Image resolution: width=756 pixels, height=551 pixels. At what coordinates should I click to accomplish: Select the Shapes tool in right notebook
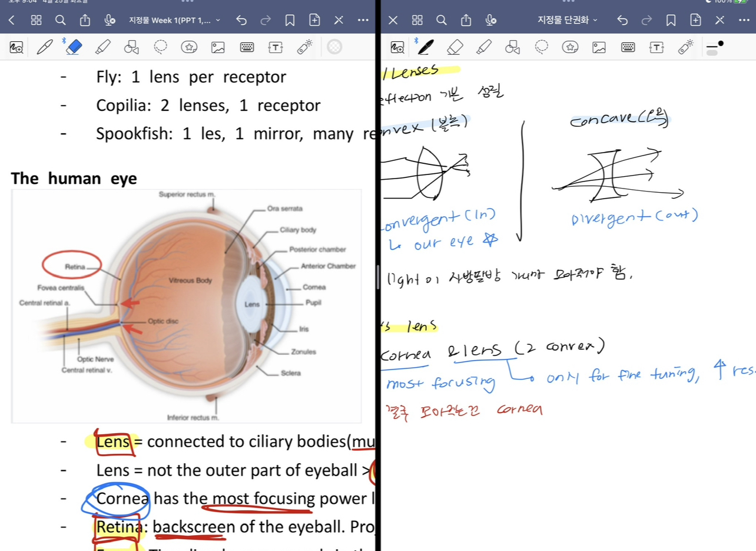click(513, 47)
